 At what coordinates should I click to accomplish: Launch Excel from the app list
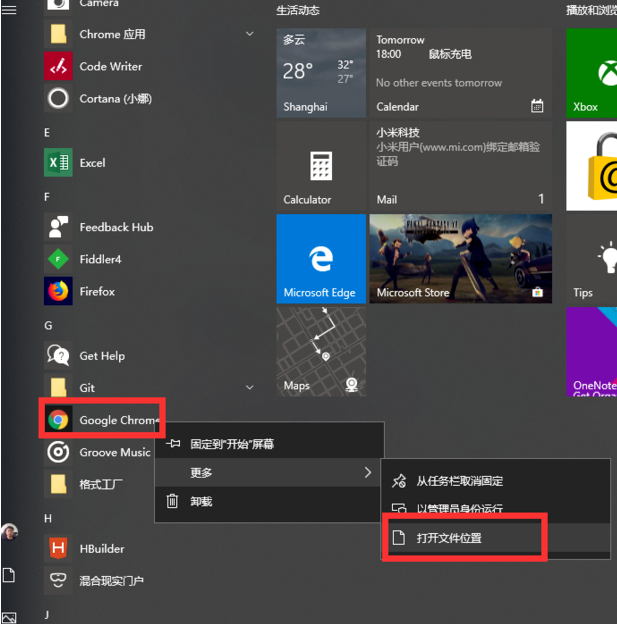149,163
